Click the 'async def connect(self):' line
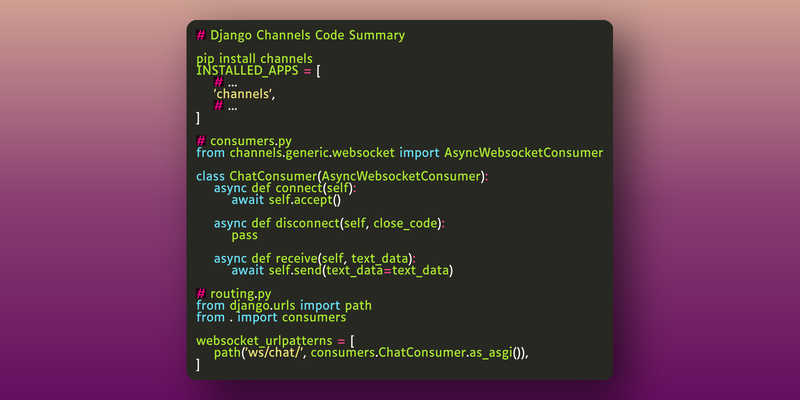Image resolution: width=800 pixels, height=400 pixels. [x=285, y=188]
